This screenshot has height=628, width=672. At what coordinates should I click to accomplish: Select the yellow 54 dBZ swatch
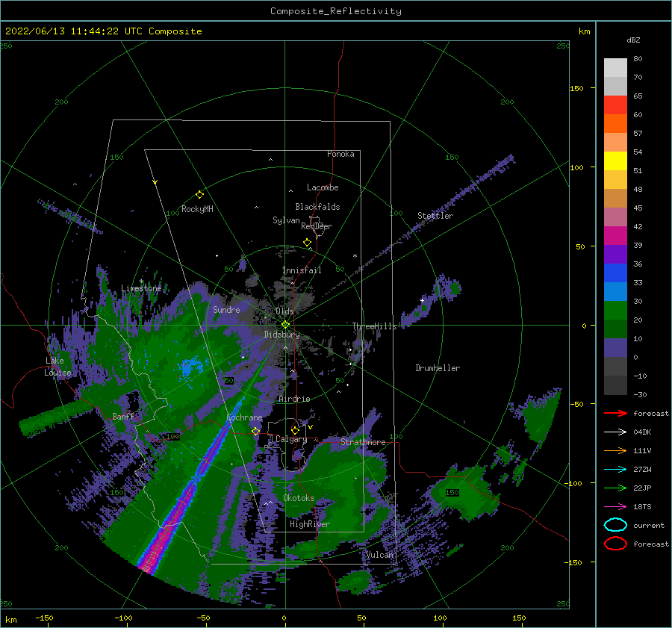(615, 161)
